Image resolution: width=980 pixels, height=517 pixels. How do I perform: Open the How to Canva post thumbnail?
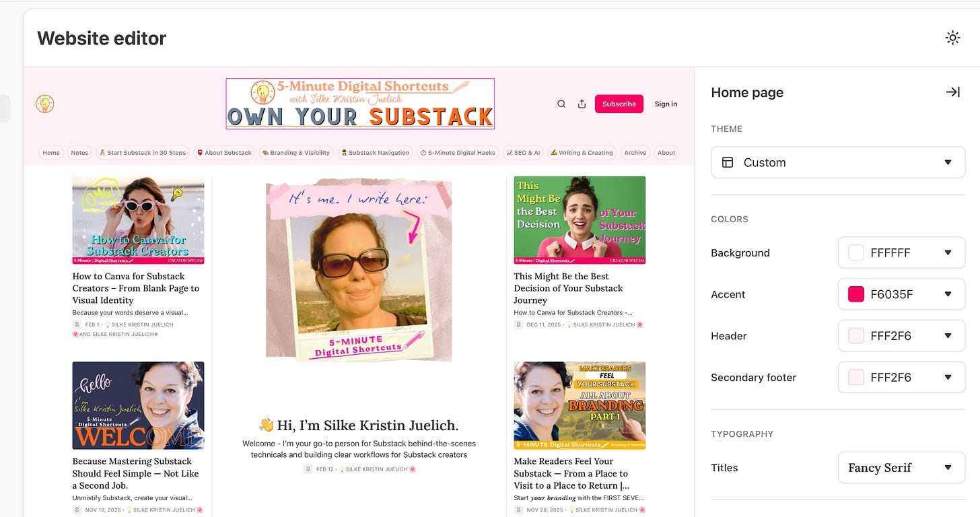(x=138, y=220)
